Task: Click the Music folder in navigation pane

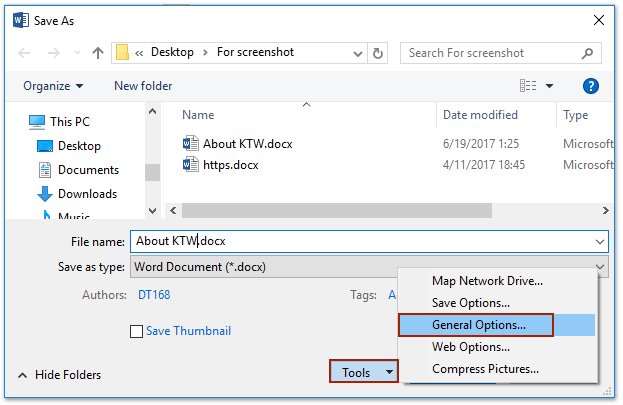Action: click(x=68, y=216)
